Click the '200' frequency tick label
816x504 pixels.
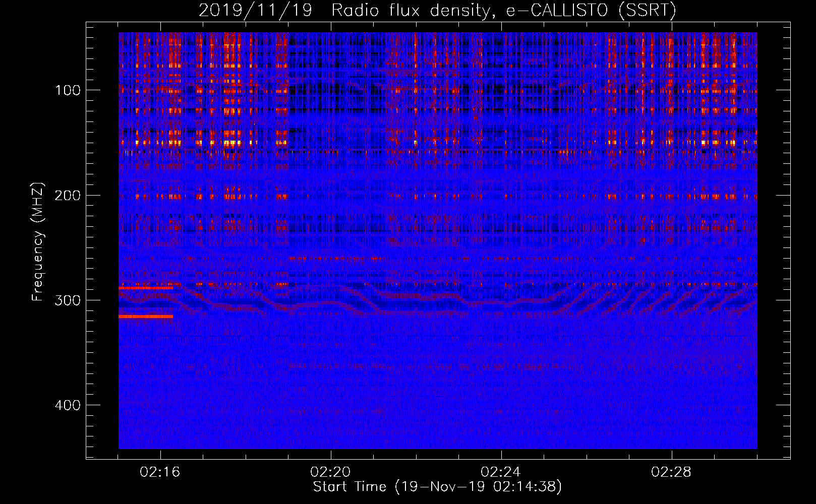tap(68, 196)
